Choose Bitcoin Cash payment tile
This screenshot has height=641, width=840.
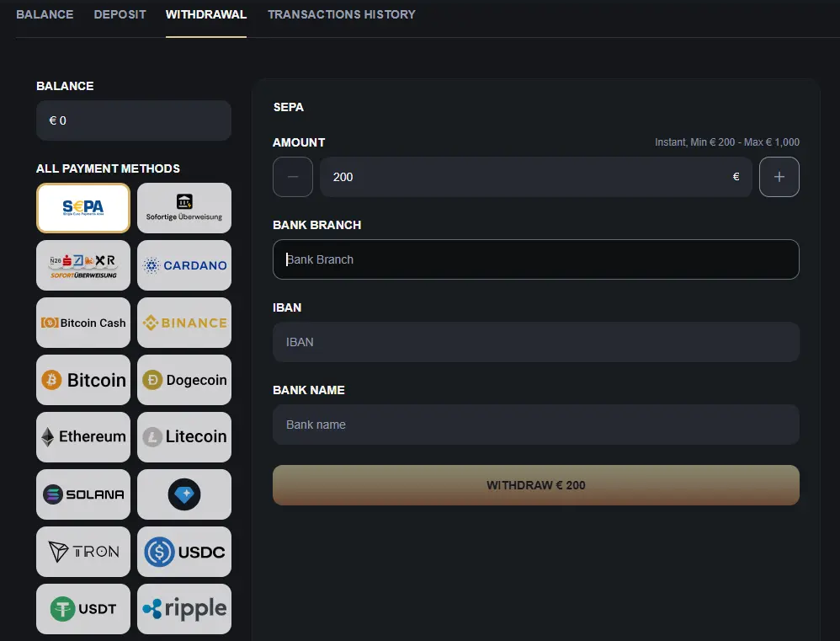83,323
